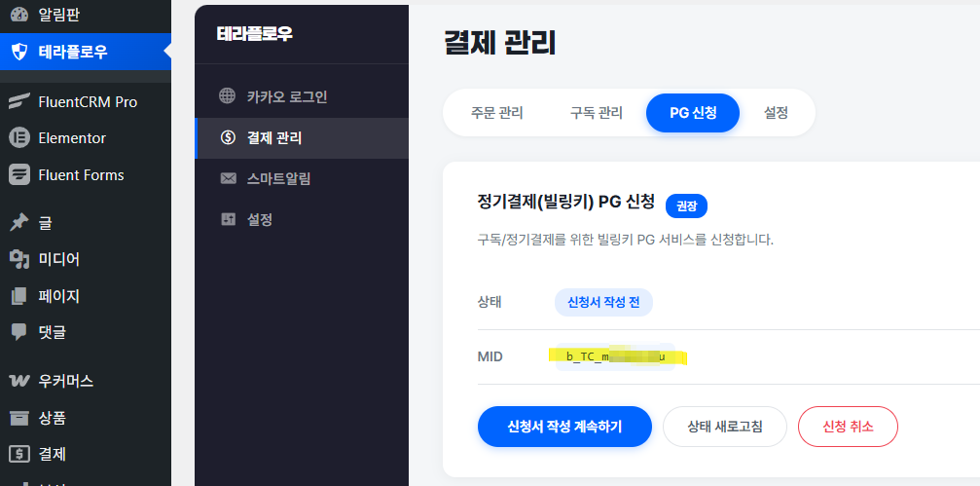The image size is (980, 486).
Task: Click the Fluent Forms icon
Action: [18, 175]
